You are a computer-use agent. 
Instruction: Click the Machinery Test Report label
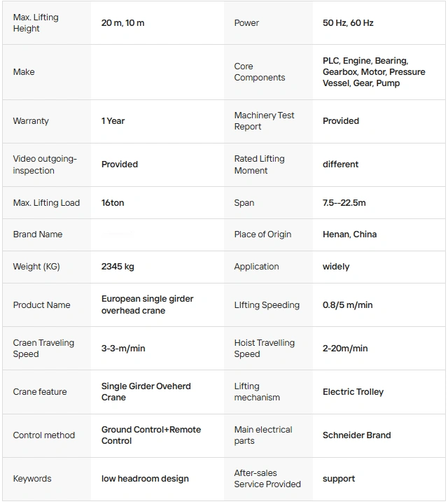pos(264,121)
